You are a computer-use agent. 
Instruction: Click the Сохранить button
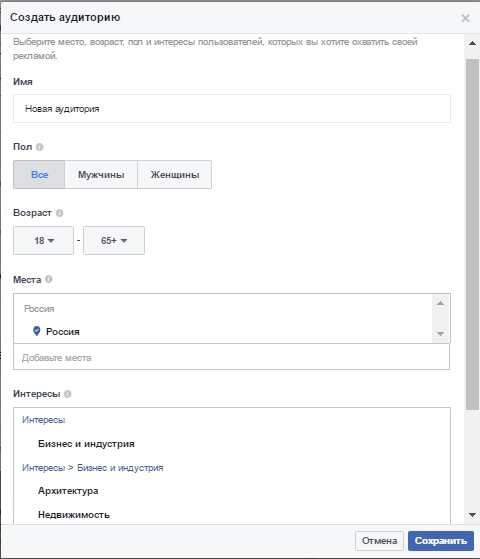point(441,541)
